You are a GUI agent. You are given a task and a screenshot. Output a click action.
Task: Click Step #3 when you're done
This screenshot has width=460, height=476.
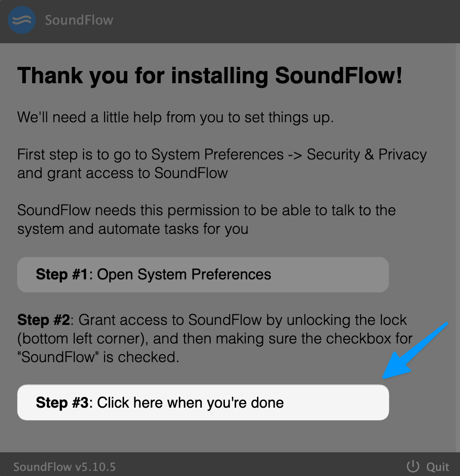click(203, 403)
